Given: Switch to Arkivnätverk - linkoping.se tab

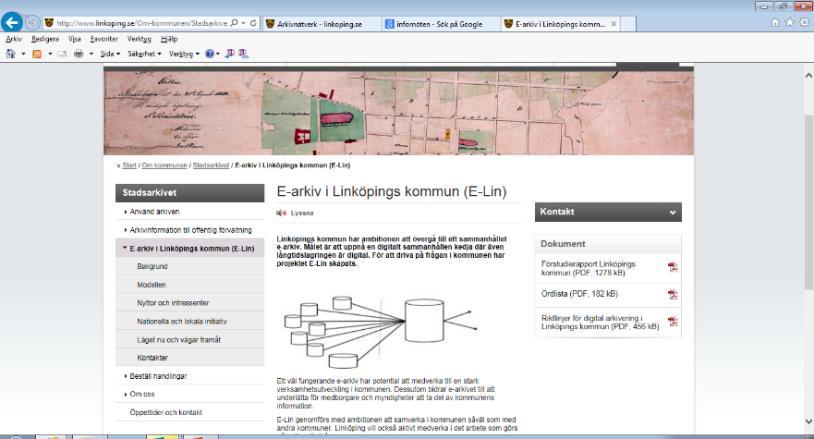Looking at the screenshot, I should (x=320, y=24).
